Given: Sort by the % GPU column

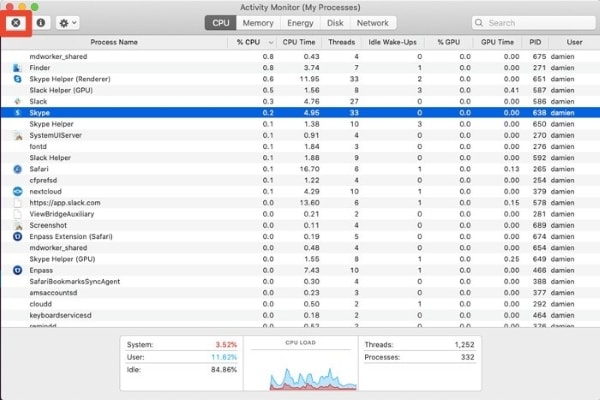Looking at the screenshot, I should click(448, 42).
